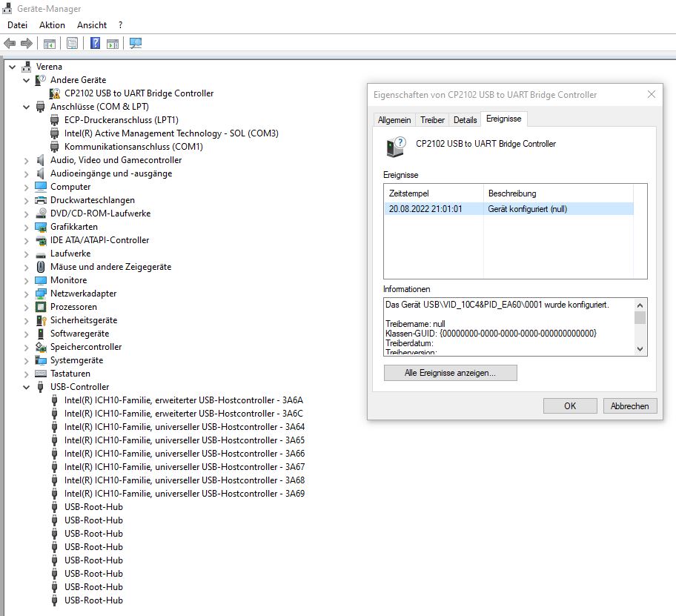
Task: Click the Properties sheet toolbar icon
Action: click(72, 44)
